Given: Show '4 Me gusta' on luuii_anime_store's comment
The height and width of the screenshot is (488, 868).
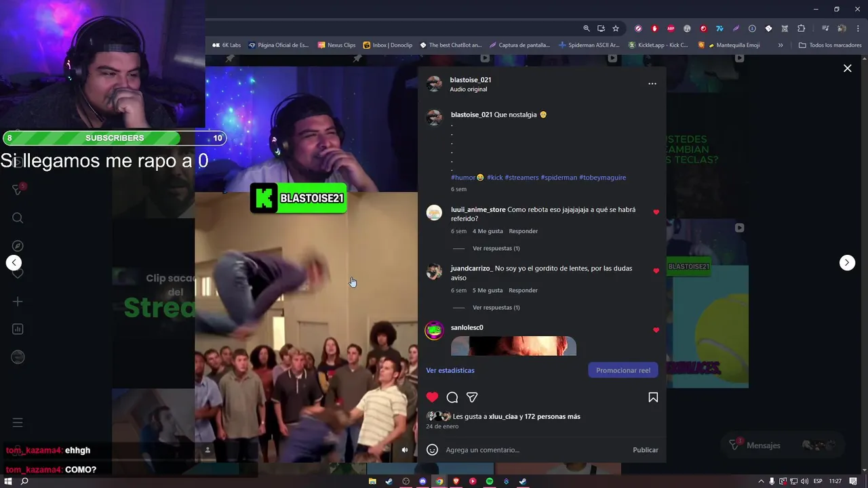Looking at the screenshot, I should pyautogui.click(x=488, y=231).
